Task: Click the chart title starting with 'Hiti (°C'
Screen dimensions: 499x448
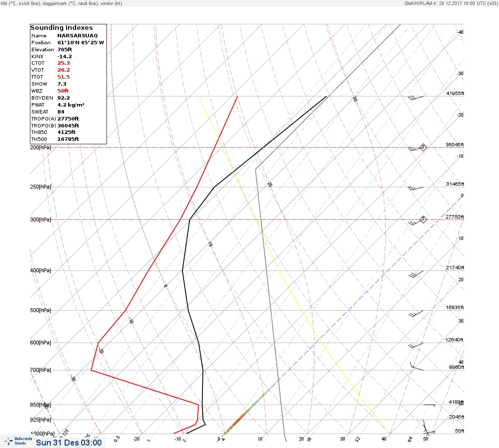Action: coord(61,3)
